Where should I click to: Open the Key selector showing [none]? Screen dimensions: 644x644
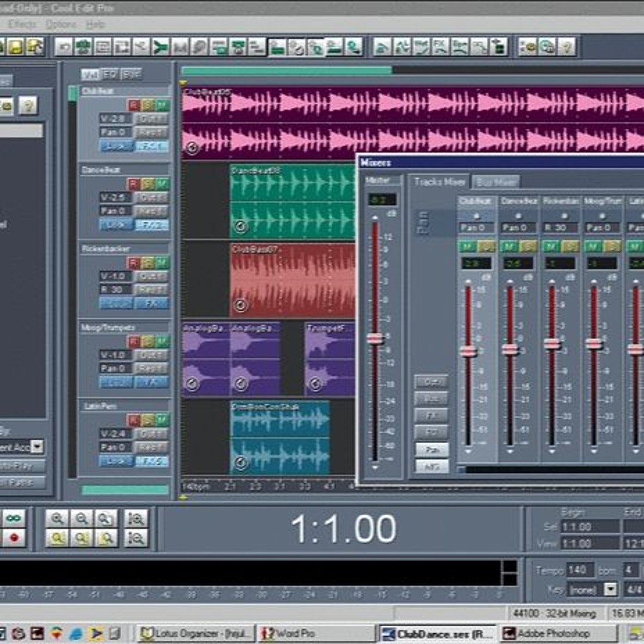(611, 589)
